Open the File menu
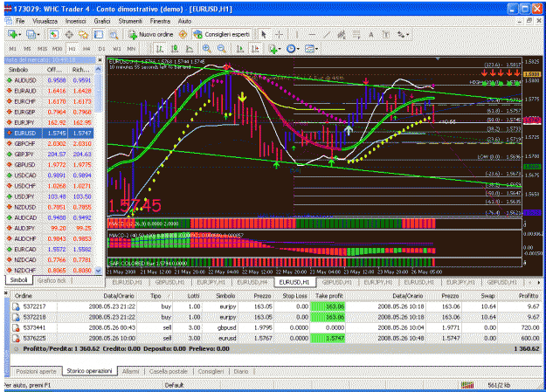This screenshot has width=546, height=392. click(x=20, y=21)
